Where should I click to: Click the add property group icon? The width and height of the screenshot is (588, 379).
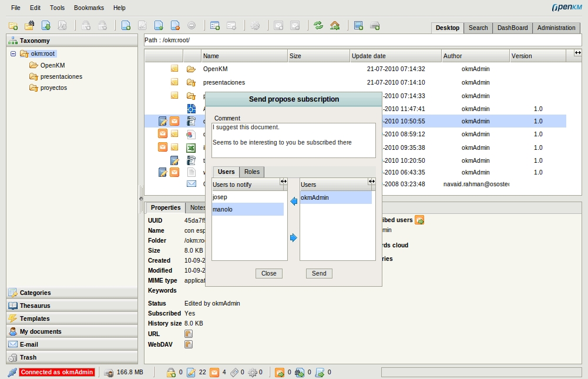pos(215,25)
